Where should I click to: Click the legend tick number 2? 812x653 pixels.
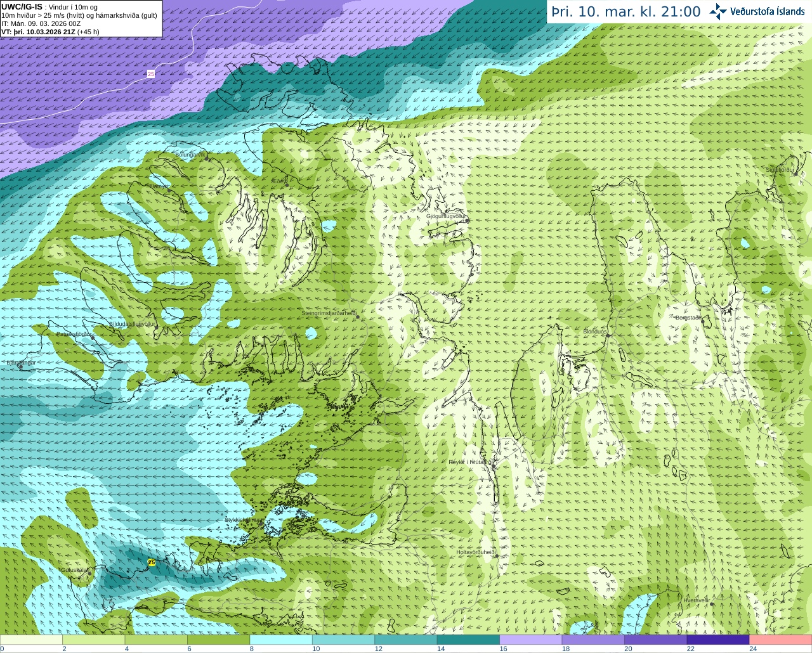click(64, 649)
